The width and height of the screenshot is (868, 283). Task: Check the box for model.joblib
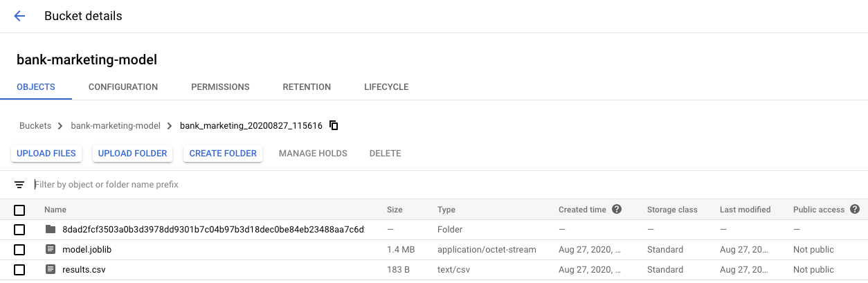(19, 250)
